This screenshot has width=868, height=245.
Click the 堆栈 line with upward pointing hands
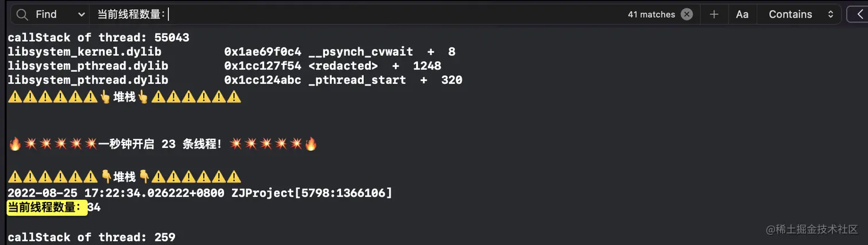pyautogui.click(x=125, y=97)
